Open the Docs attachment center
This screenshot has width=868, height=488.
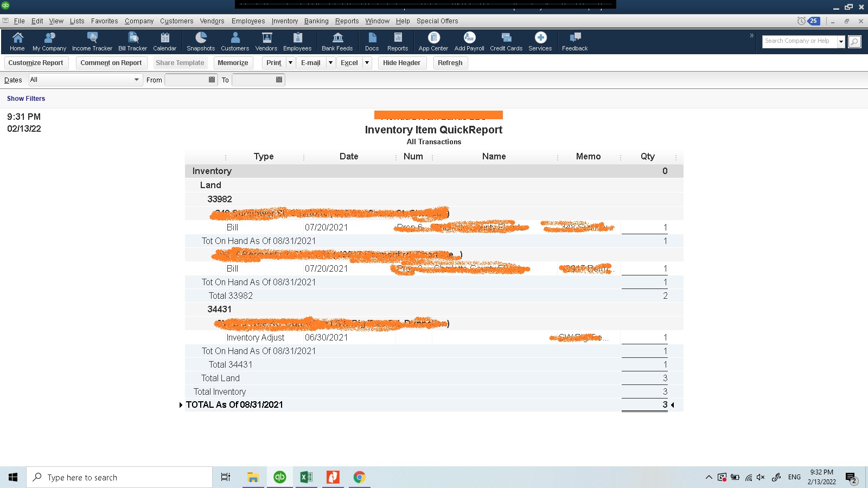point(372,41)
